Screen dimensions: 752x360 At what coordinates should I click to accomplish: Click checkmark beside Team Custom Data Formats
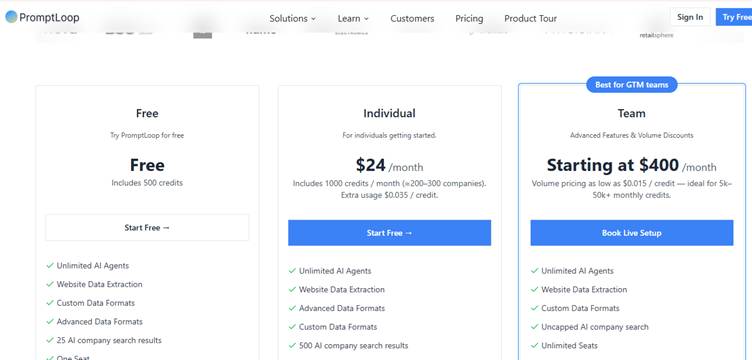534,308
